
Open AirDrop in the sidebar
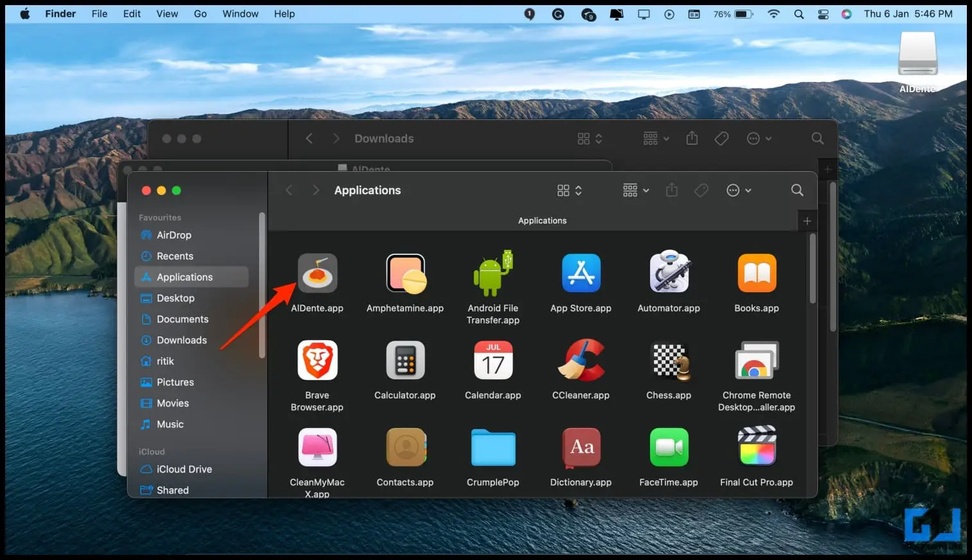191,235
